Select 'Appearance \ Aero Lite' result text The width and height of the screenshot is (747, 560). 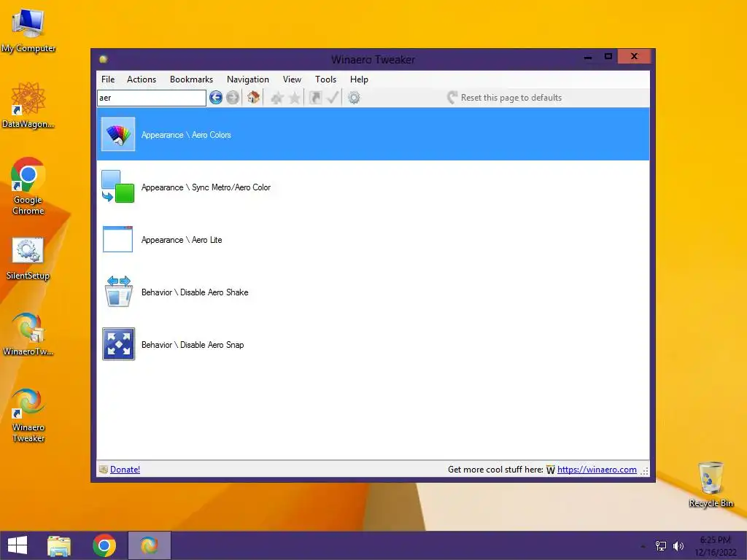tap(182, 239)
